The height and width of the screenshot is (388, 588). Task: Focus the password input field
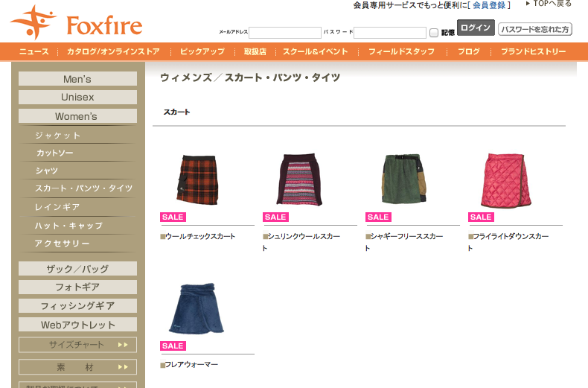[390, 33]
